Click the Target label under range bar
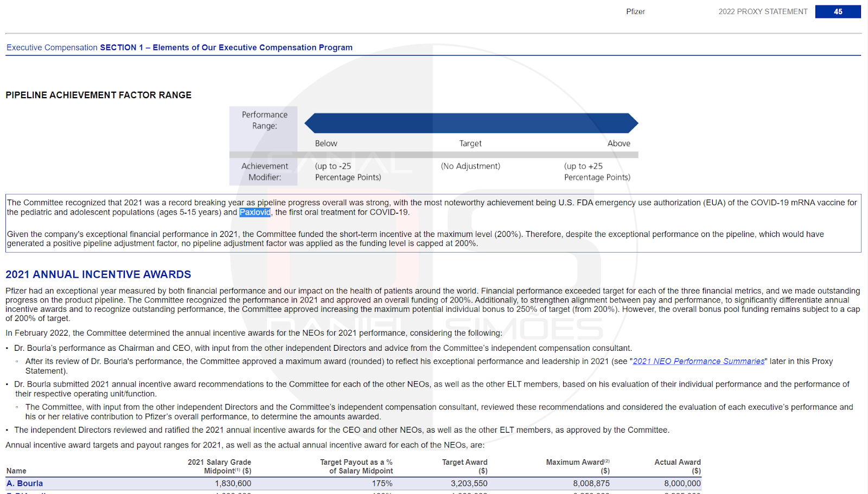 coord(470,143)
